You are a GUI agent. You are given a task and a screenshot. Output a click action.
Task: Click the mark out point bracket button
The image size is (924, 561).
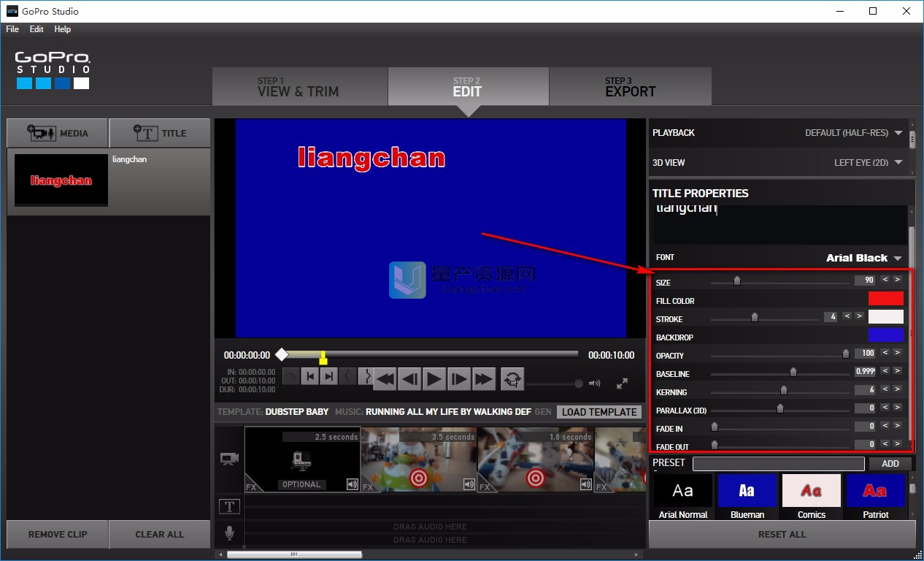point(366,376)
